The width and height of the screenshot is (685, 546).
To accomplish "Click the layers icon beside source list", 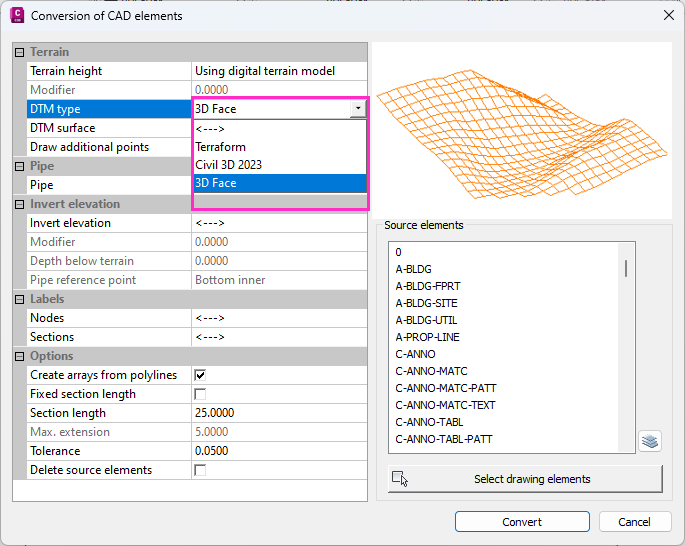I will click(x=650, y=441).
